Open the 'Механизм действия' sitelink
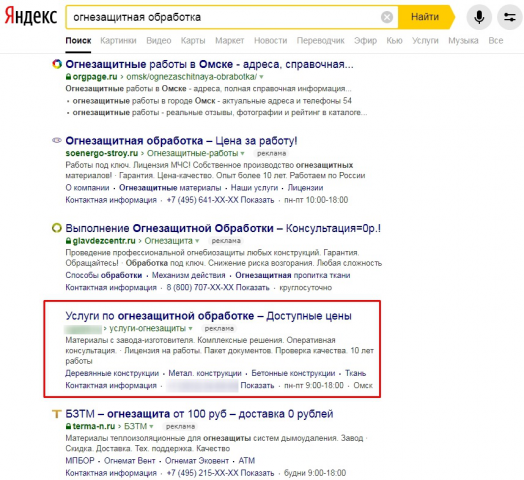Screen dimensions: 524x480 [x=189, y=275]
